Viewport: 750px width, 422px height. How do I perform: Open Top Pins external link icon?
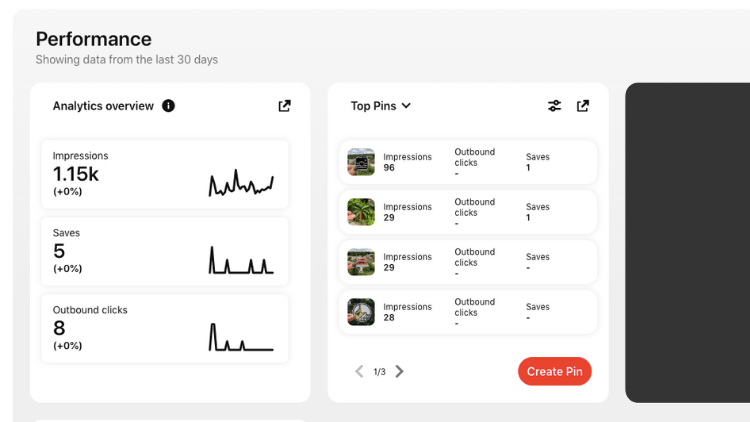(583, 106)
